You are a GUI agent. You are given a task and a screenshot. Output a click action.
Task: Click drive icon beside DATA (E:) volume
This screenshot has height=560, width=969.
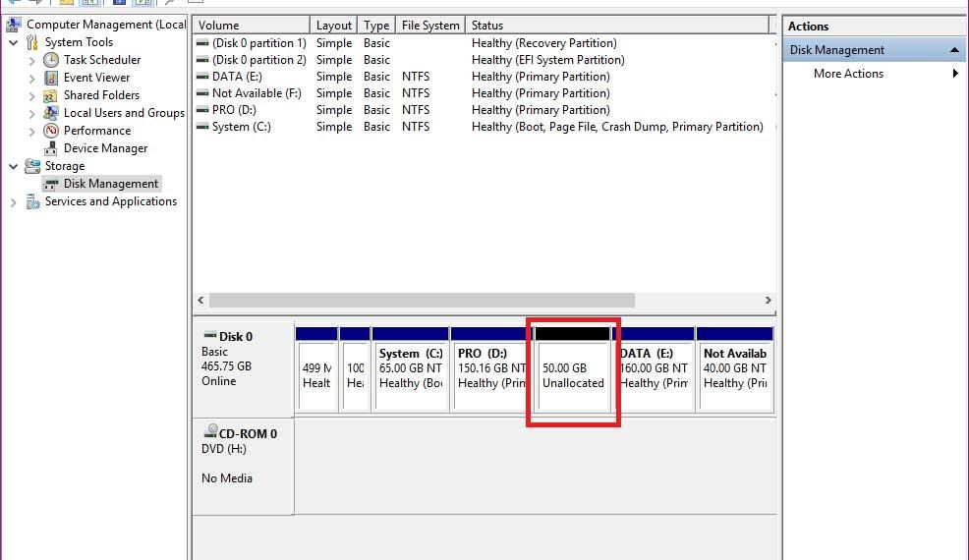click(202, 77)
